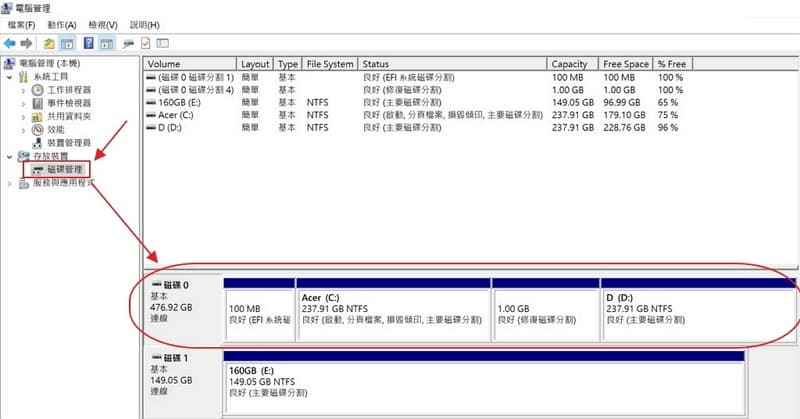Click the 228.76 GB free space cell
800x419 pixels.
pyautogui.click(x=624, y=128)
